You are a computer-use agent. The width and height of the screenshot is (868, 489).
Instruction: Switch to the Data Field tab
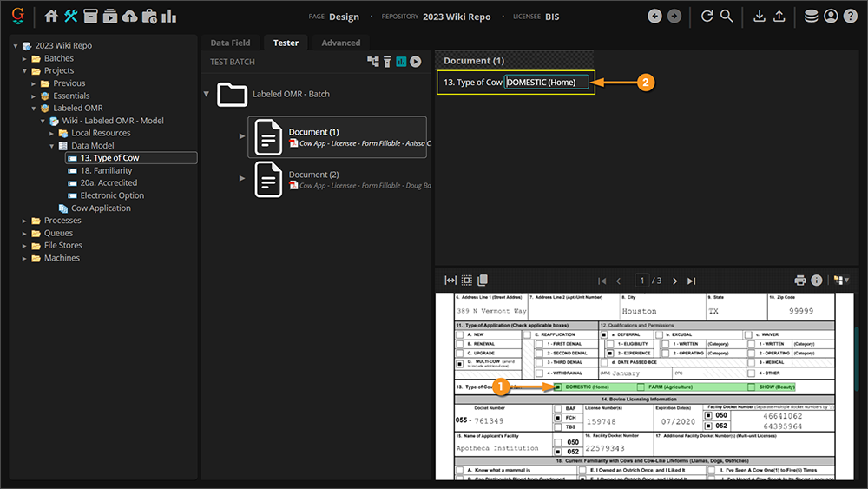(230, 43)
